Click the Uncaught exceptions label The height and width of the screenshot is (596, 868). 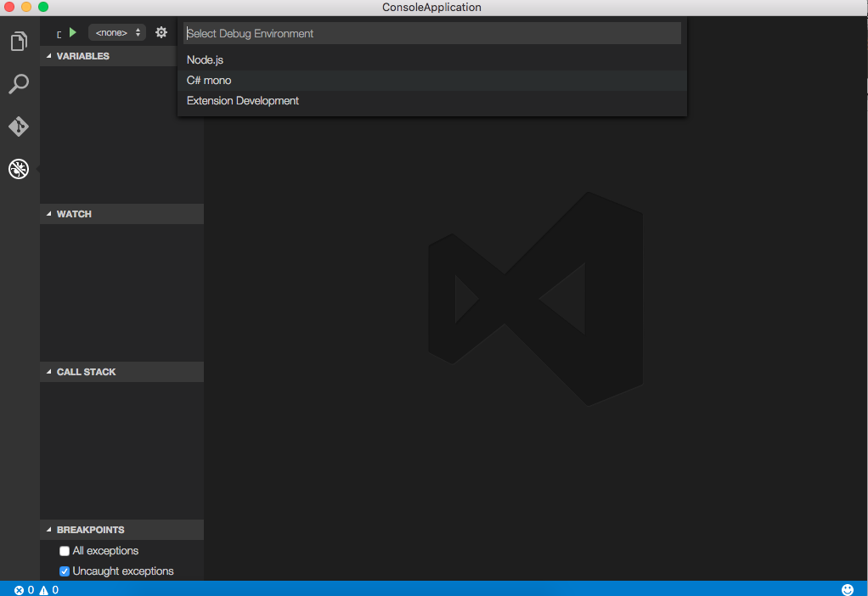pos(123,571)
